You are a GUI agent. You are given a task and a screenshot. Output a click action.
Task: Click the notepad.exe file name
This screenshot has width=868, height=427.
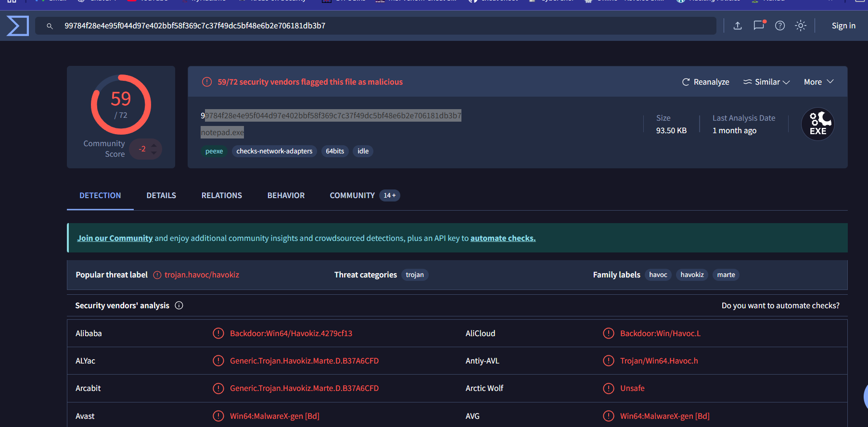[x=222, y=132]
